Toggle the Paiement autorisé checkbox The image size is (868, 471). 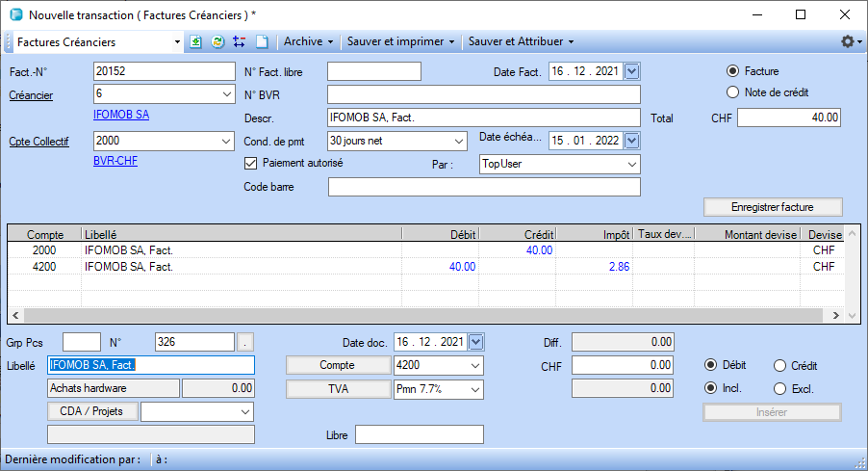point(251,163)
